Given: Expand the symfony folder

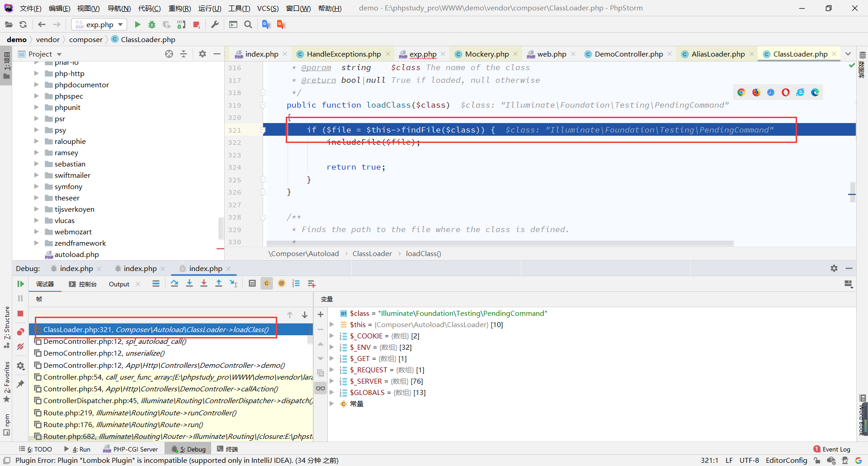Looking at the screenshot, I should coord(36,186).
